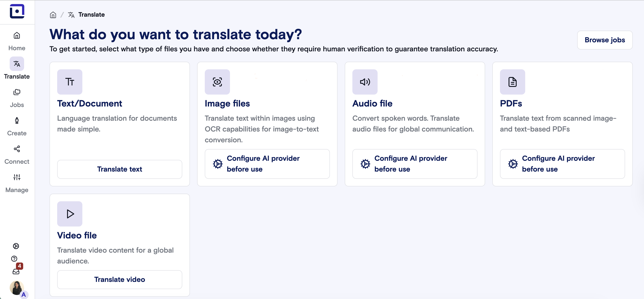Configure AI provider for Image files

click(x=267, y=164)
